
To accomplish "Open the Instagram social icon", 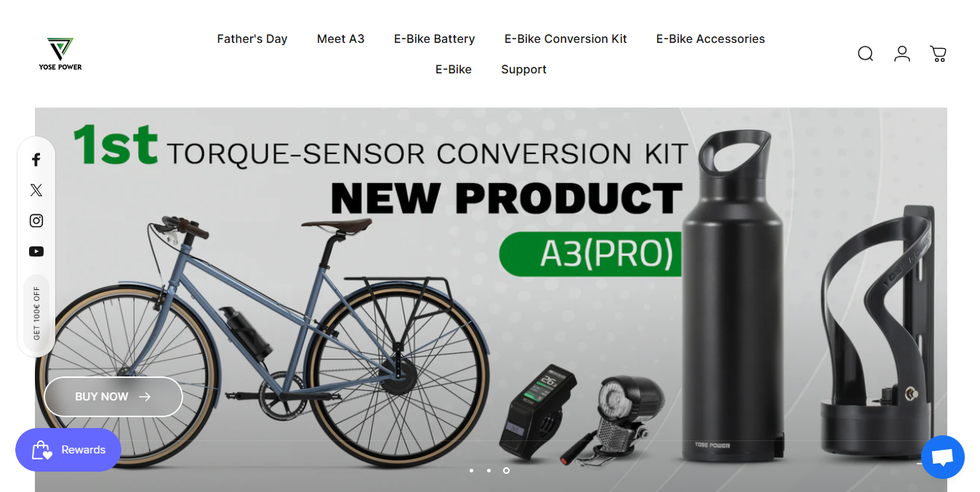I will [36, 221].
